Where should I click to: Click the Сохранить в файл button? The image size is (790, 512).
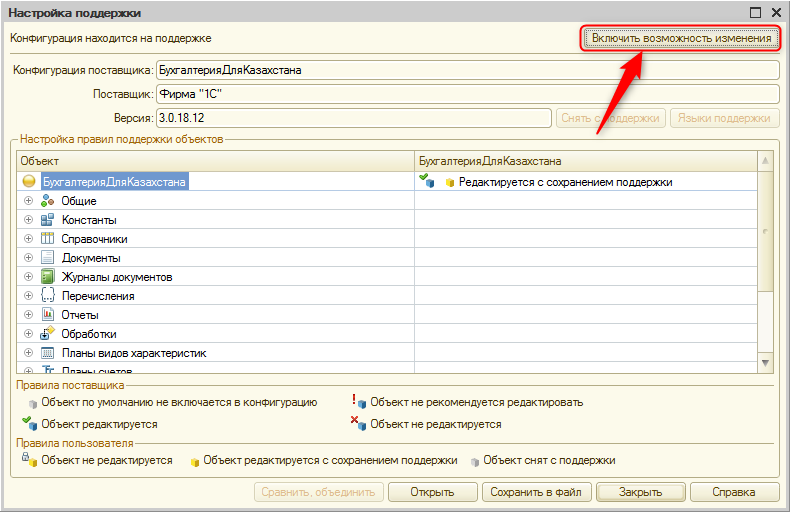point(536,492)
